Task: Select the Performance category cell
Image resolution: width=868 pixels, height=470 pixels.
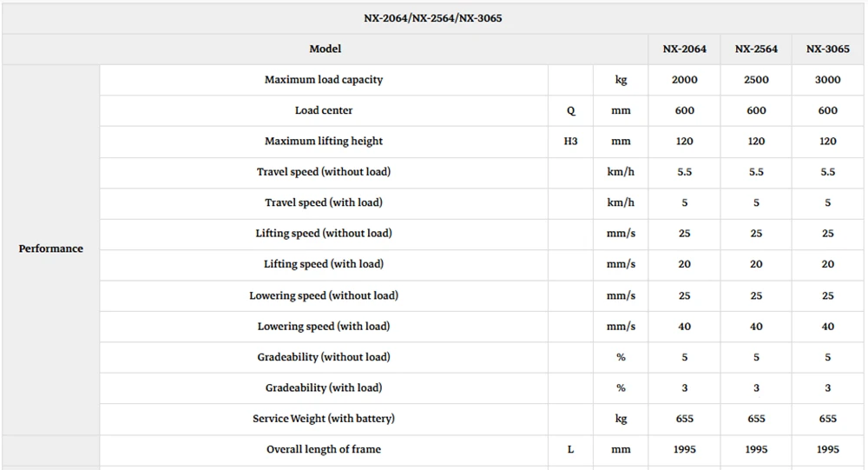Action: pyautogui.click(x=51, y=248)
